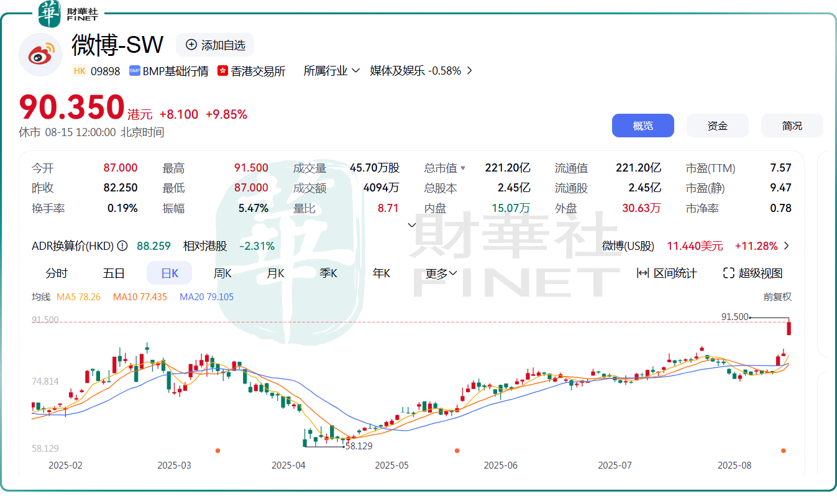Image resolution: width=837 pixels, height=504 pixels.
Task: Click the orange event dot near 2025-05
Action: point(457,451)
